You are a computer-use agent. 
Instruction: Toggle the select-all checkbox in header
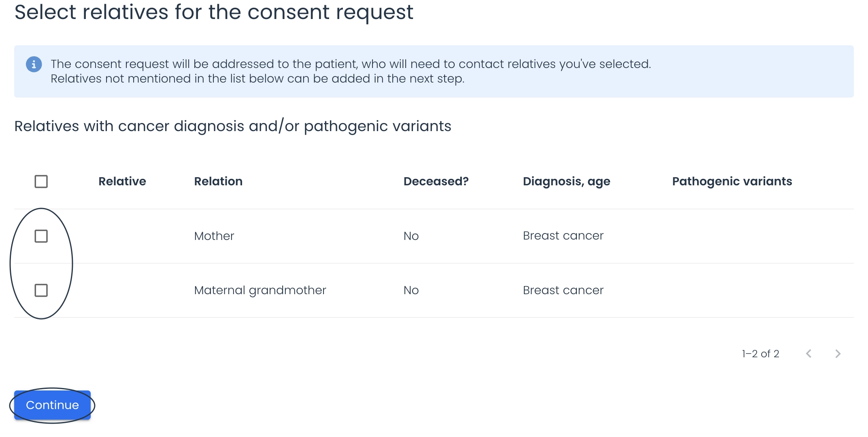(x=41, y=181)
